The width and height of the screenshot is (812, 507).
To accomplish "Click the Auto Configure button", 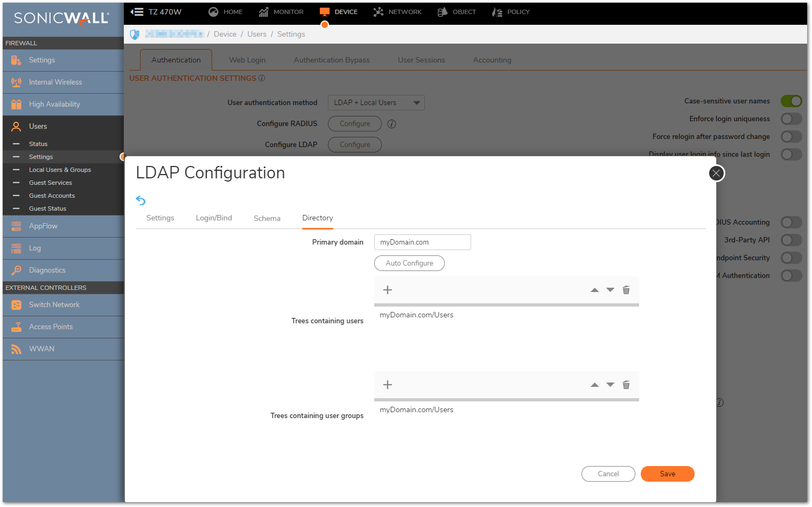I will point(409,263).
